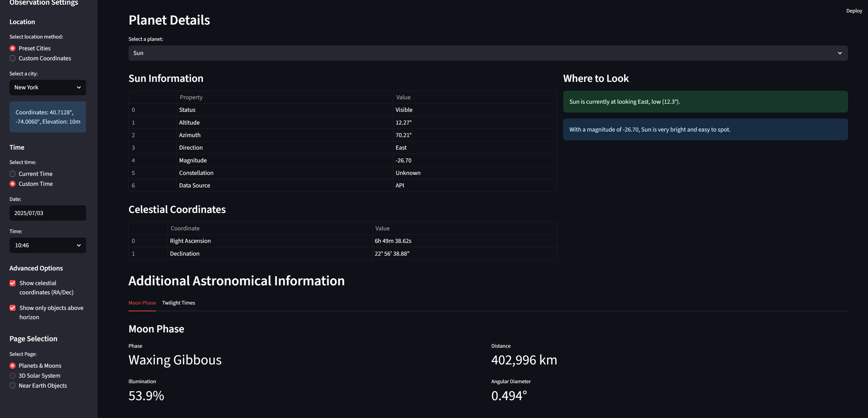868x418 pixels.
Task: Click the time dropdown chevron icon
Action: (x=79, y=245)
